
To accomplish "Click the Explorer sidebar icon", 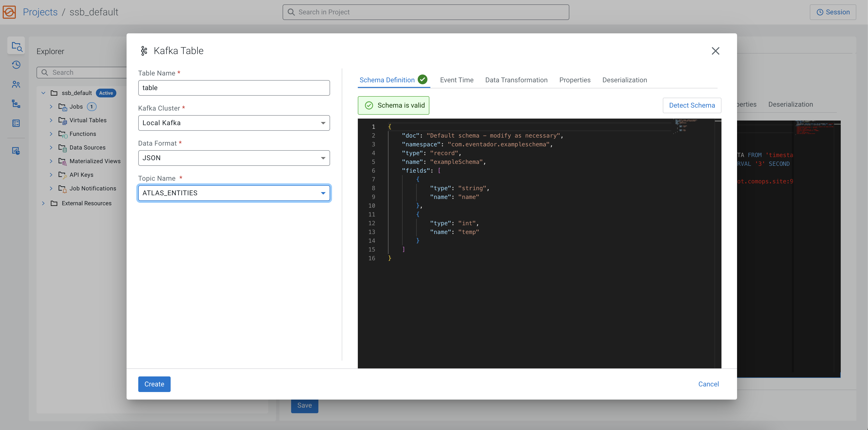I will (x=16, y=46).
